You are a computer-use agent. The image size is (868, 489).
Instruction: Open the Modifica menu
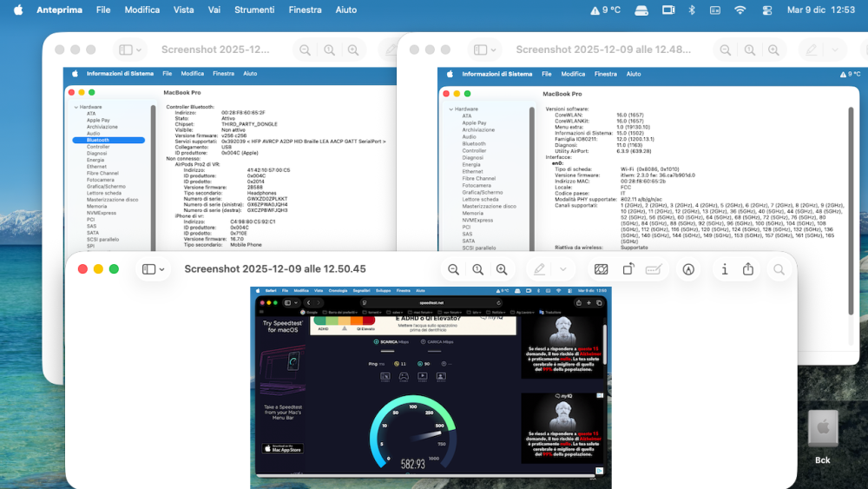coord(141,10)
